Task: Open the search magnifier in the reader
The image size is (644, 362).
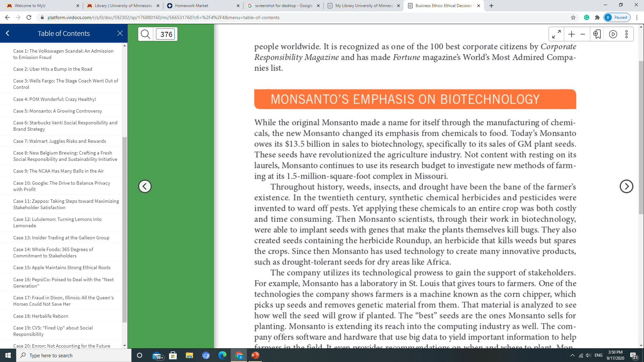Action: coord(146,34)
